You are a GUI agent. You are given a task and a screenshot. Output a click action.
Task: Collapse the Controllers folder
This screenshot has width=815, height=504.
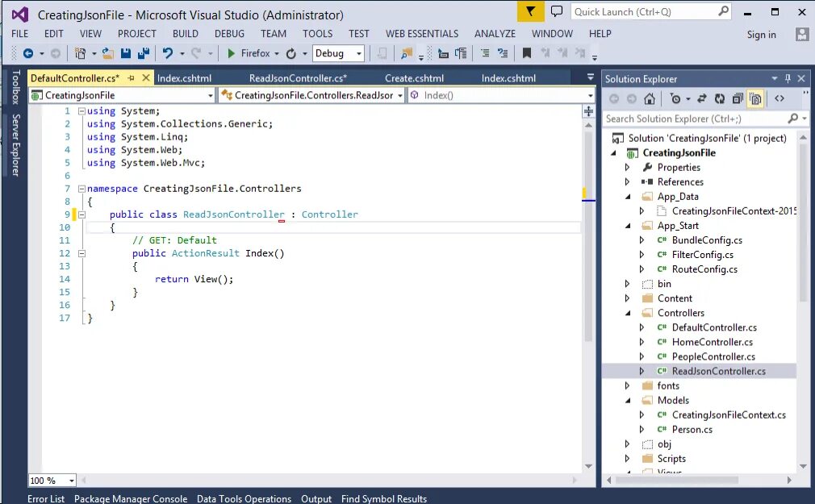pos(627,313)
